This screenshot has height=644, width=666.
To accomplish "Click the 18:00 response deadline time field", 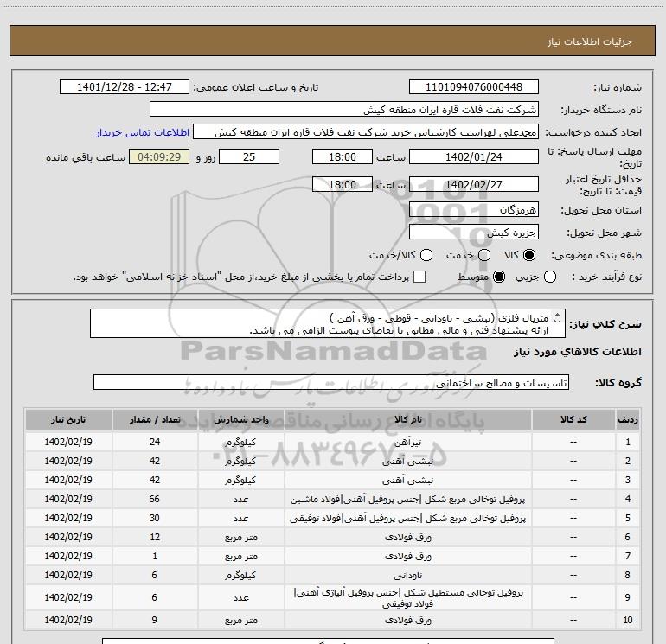I will 343,157.
